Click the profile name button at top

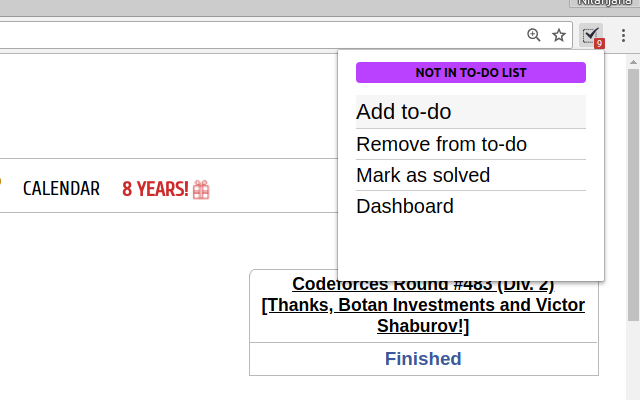pos(604,3)
